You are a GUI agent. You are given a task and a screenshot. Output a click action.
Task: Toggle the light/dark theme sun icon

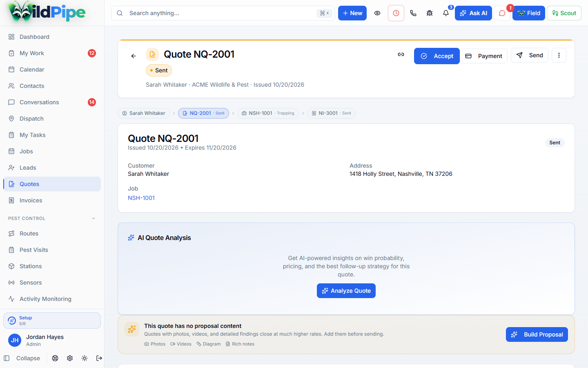tap(85, 358)
